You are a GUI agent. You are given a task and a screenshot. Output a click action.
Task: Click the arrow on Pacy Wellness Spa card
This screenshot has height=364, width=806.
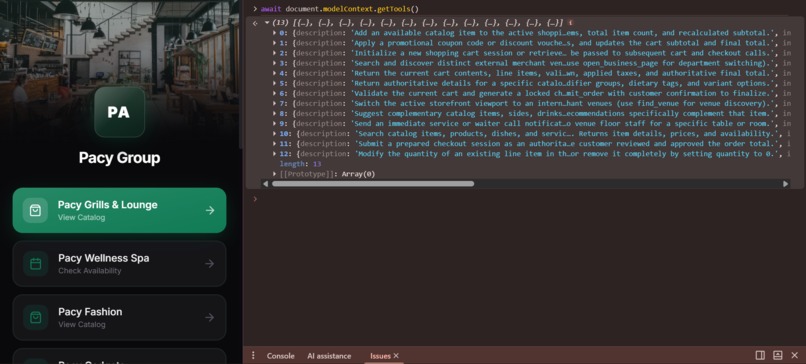pos(210,264)
